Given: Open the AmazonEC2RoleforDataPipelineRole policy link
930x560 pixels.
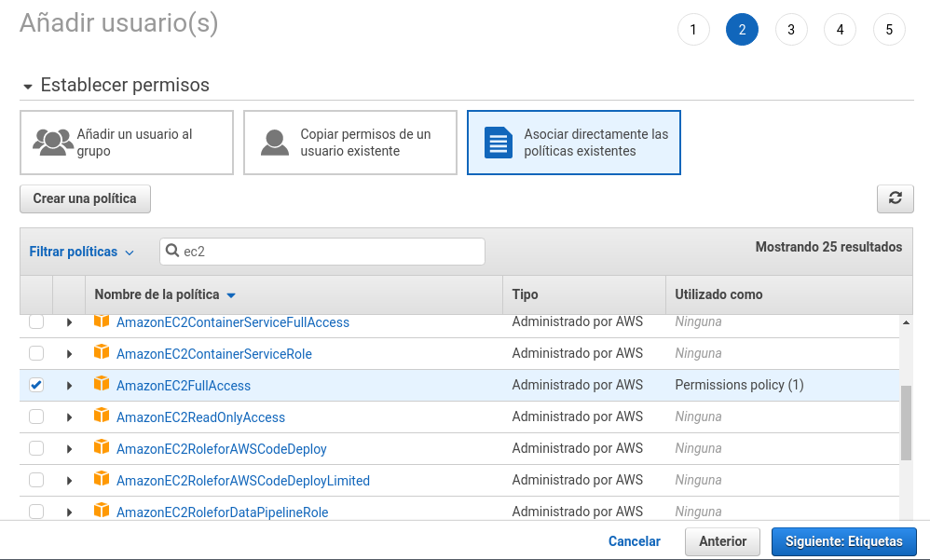Looking at the screenshot, I should (x=223, y=512).
